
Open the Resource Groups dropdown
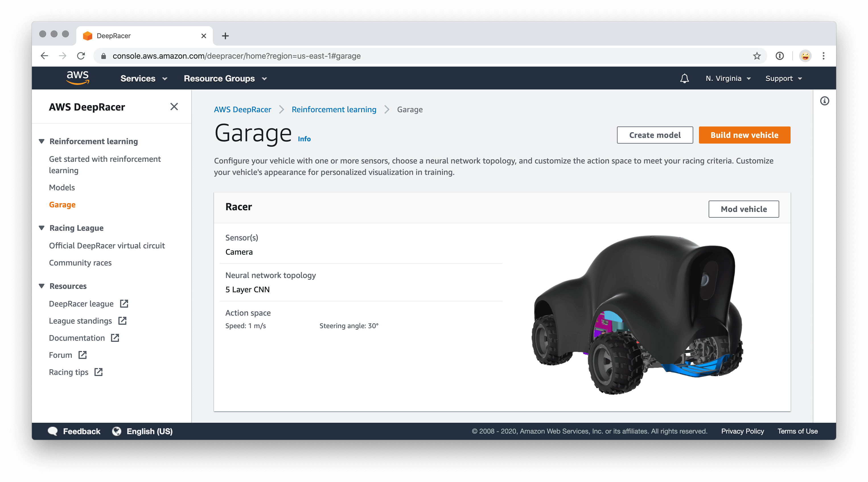(225, 79)
